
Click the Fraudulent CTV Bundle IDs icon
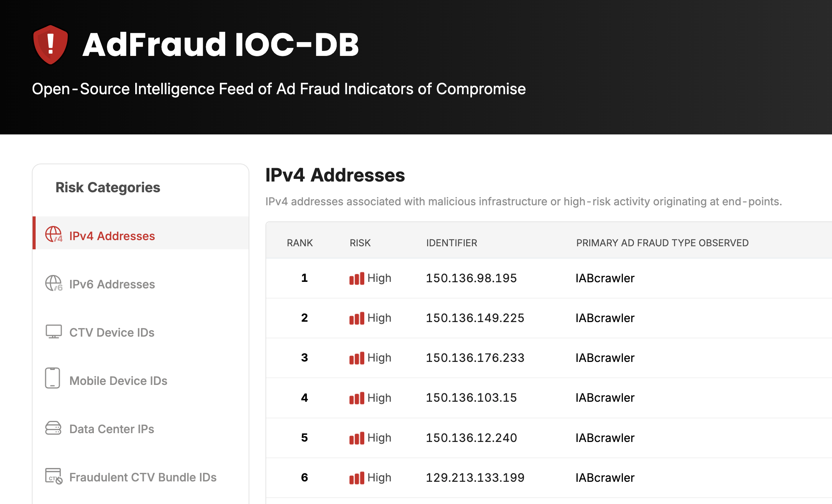coord(54,476)
